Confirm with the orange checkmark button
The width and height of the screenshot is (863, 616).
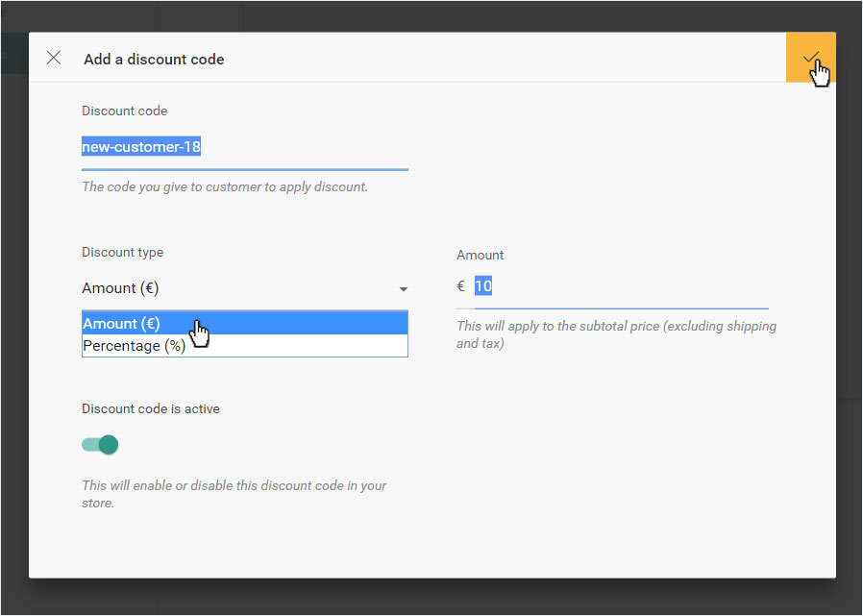[811, 58]
